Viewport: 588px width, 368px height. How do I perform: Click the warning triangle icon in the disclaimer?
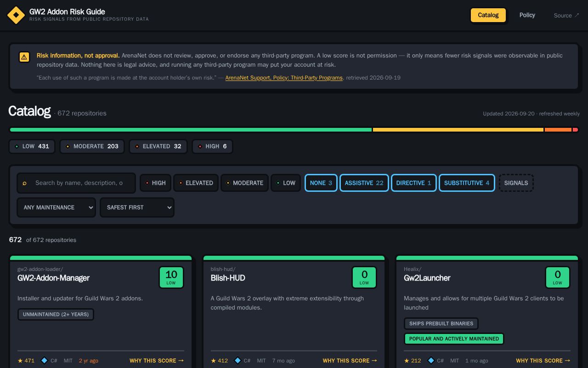click(x=24, y=57)
